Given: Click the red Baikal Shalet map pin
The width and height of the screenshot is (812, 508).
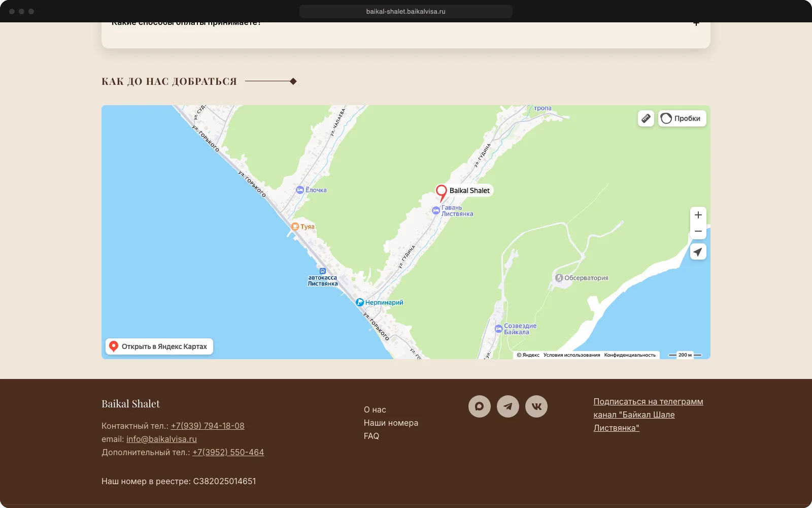Looking at the screenshot, I should (442, 193).
